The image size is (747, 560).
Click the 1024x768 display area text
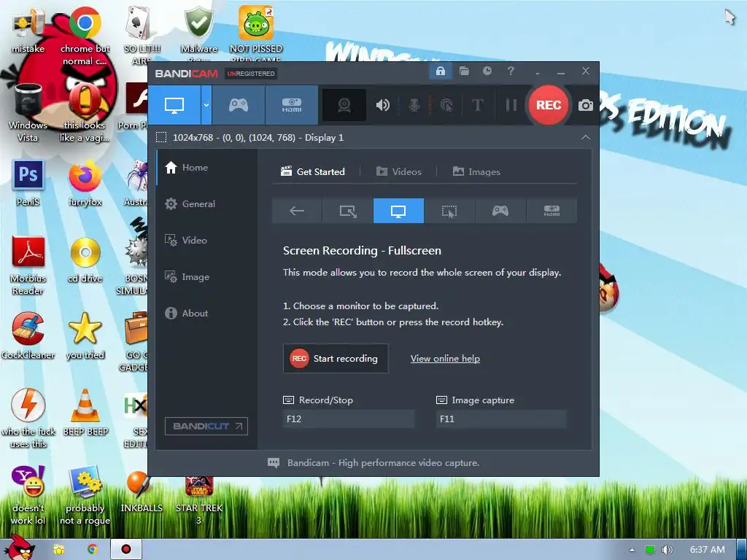(258, 138)
